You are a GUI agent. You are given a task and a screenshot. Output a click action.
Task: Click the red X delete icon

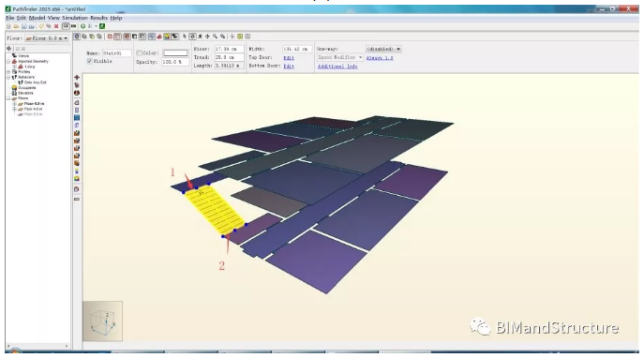(x=56, y=26)
